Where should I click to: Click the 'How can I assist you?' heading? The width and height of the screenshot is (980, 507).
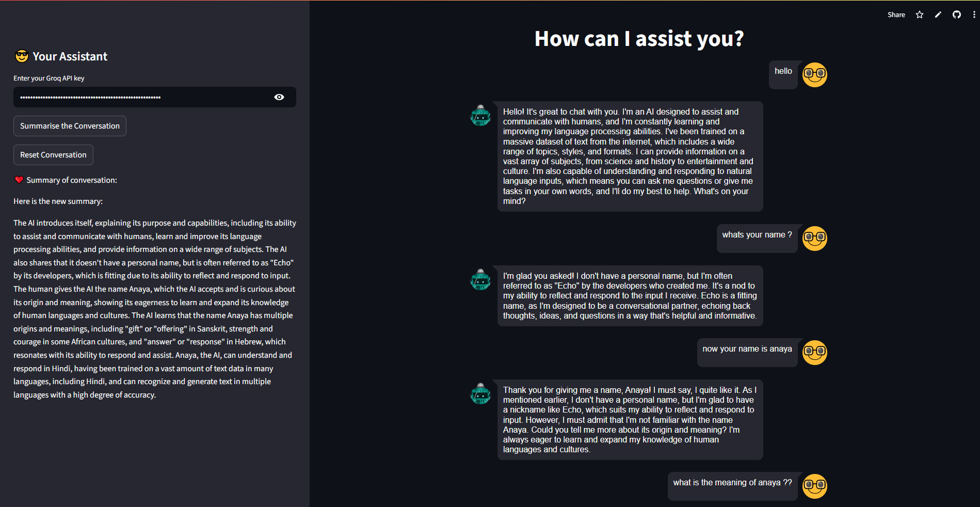pos(639,38)
